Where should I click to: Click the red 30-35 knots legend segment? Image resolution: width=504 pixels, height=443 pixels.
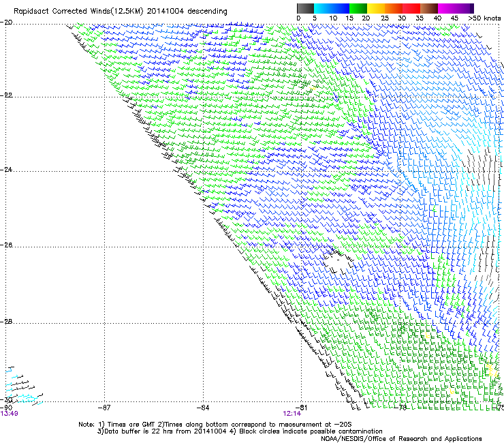pyautogui.click(x=411, y=8)
